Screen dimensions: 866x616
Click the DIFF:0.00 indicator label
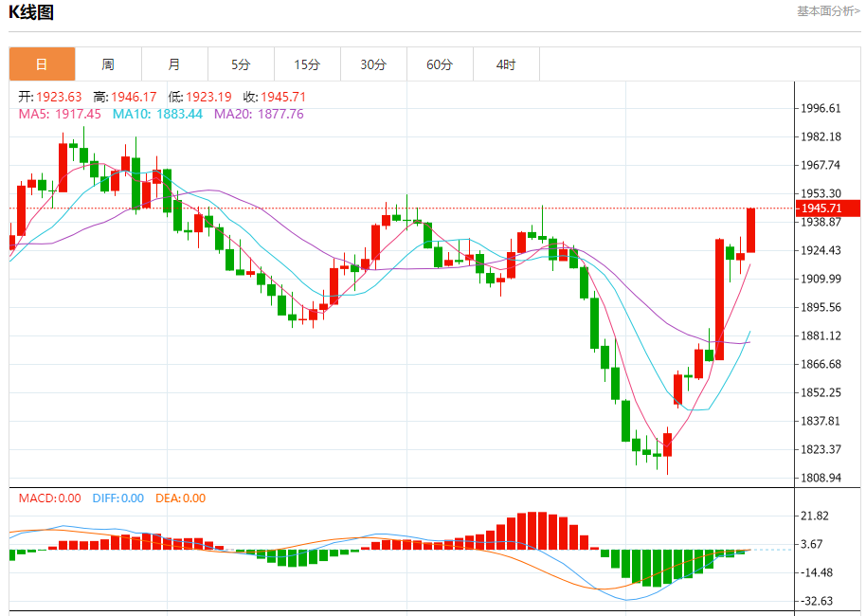118,498
